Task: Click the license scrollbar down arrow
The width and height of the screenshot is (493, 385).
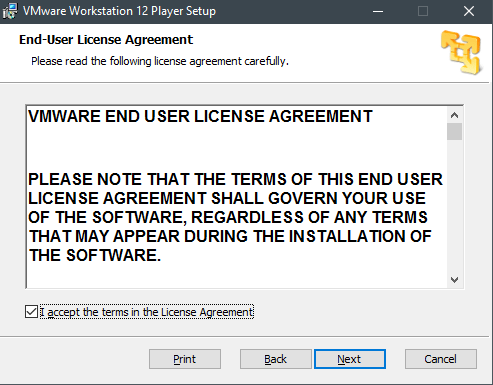Action: coord(454,279)
